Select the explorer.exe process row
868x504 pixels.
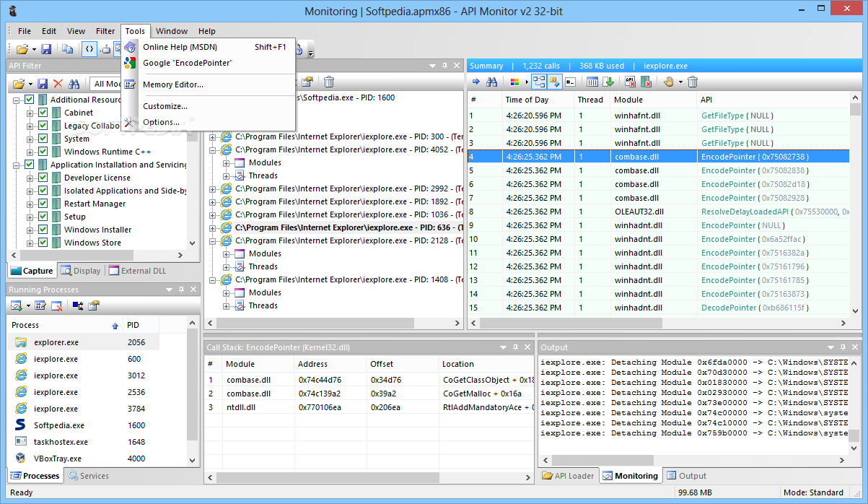pyautogui.click(x=84, y=342)
